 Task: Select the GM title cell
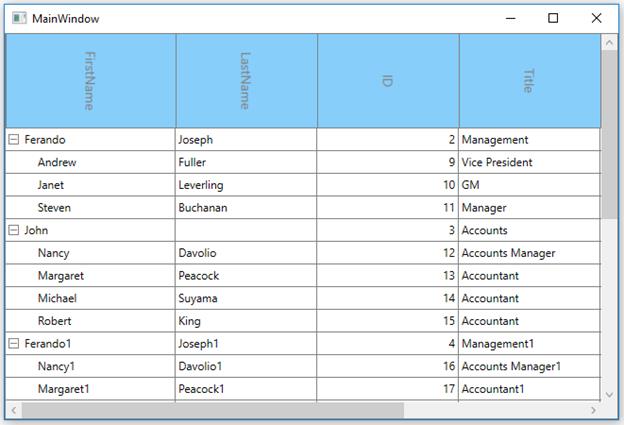529,185
